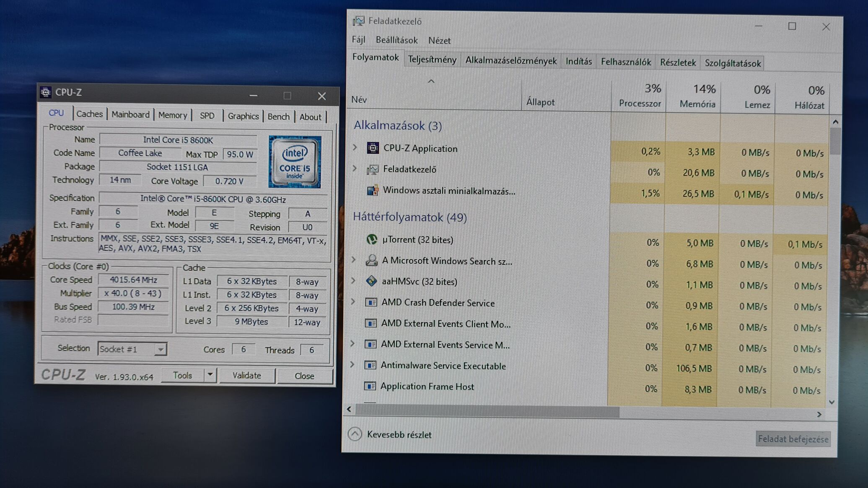The height and width of the screenshot is (488, 868).
Task: Expand the AMD Crash Defender Service row
Action: [x=353, y=302]
